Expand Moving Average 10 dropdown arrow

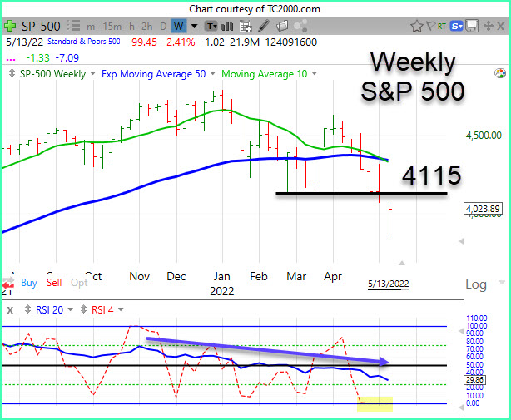[x=315, y=73]
